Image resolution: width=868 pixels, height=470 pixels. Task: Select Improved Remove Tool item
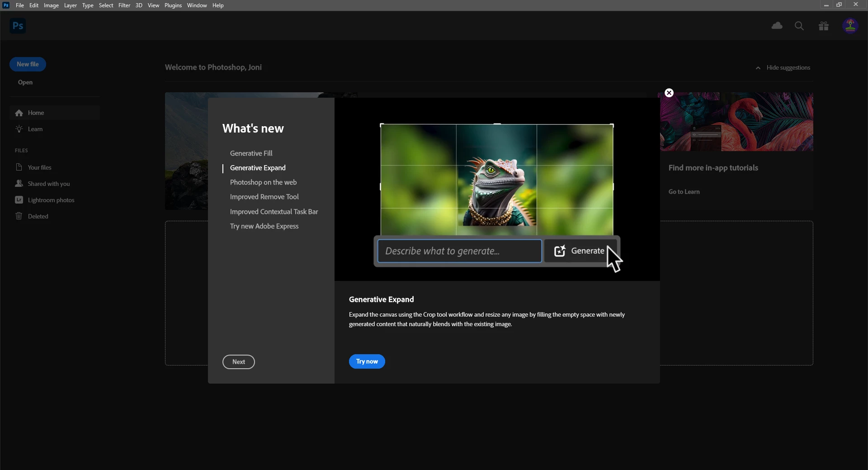[x=264, y=197]
